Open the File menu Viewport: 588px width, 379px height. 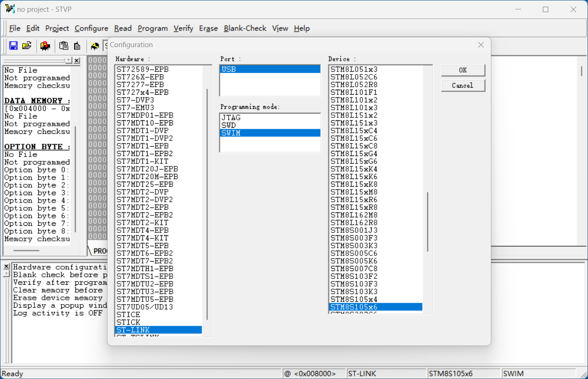pyautogui.click(x=15, y=28)
